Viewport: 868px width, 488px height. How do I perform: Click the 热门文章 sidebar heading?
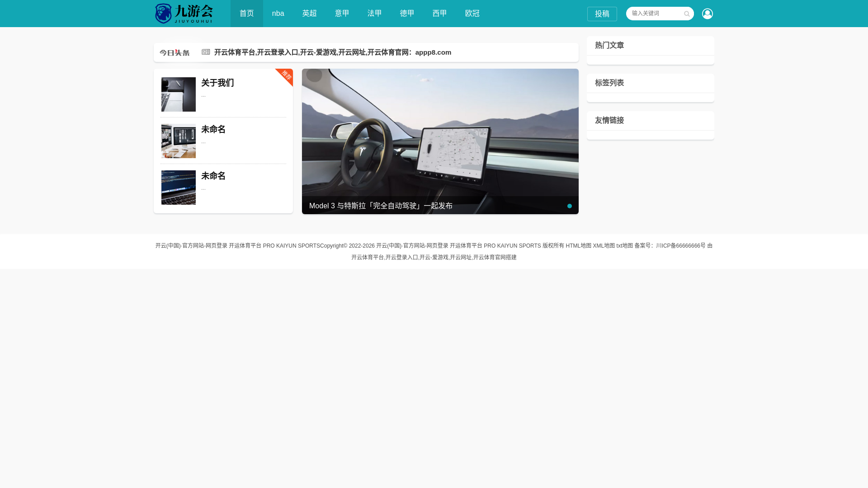[x=609, y=45]
